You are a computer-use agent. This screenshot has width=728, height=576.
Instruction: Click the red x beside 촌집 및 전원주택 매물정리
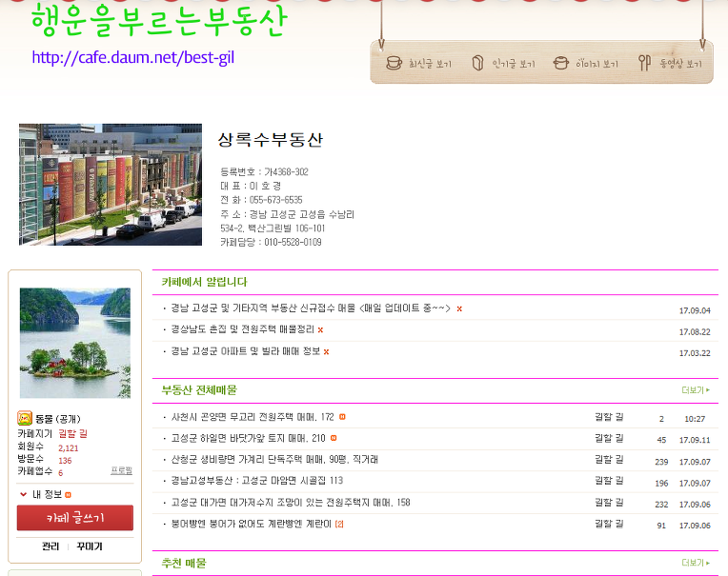tap(320, 329)
